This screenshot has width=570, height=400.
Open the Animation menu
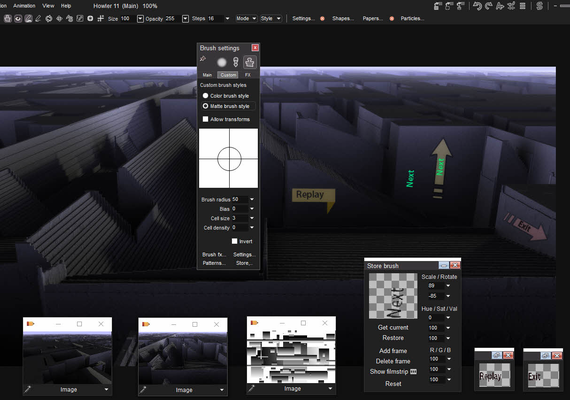24,6
